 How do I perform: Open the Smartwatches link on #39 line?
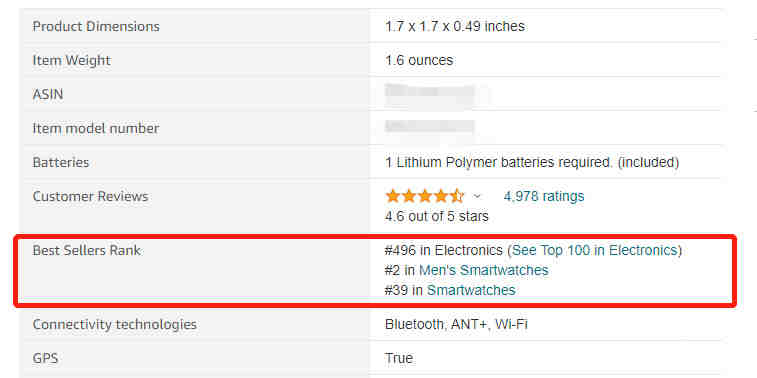coord(471,290)
